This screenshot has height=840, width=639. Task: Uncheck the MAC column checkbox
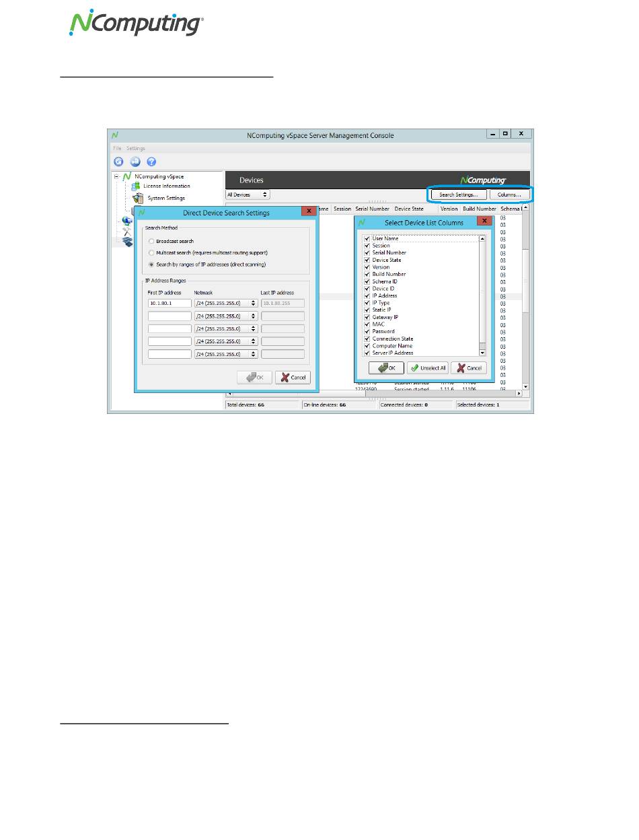[x=367, y=324]
